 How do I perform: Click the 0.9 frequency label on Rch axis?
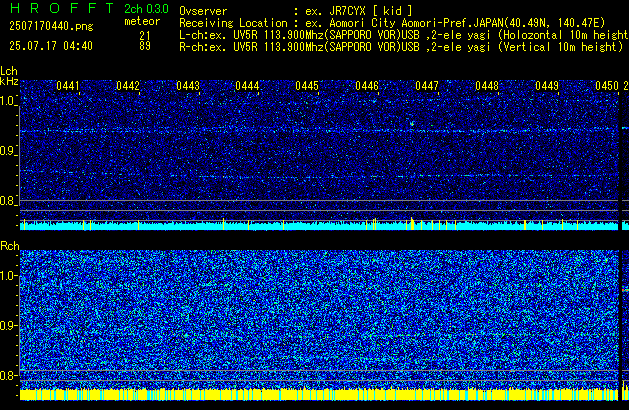(8, 325)
